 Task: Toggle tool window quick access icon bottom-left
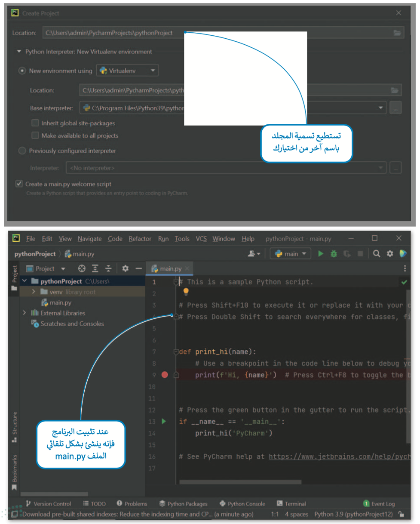coord(14,514)
